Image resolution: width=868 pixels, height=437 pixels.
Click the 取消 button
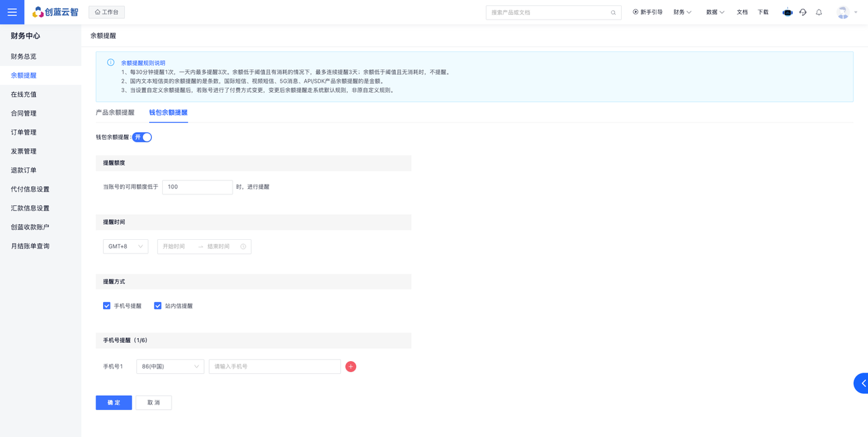(154, 402)
